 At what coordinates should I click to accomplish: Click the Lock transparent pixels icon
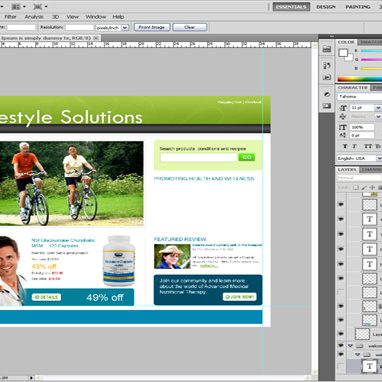pyautogui.click(x=356, y=188)
